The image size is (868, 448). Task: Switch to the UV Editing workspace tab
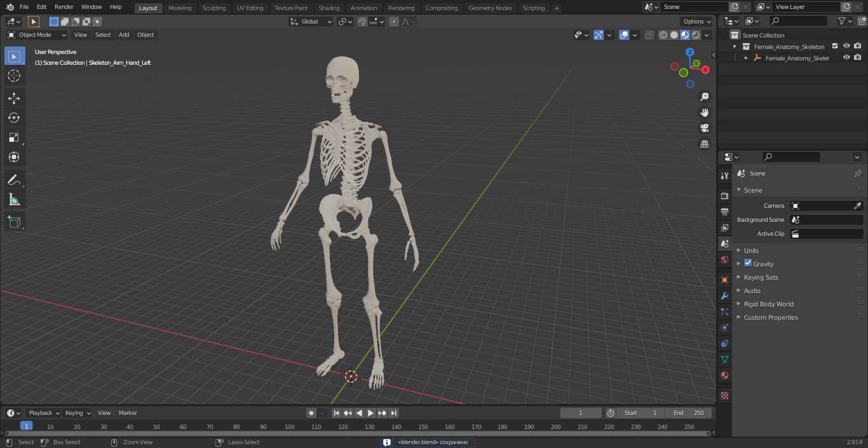pos(250,8)
